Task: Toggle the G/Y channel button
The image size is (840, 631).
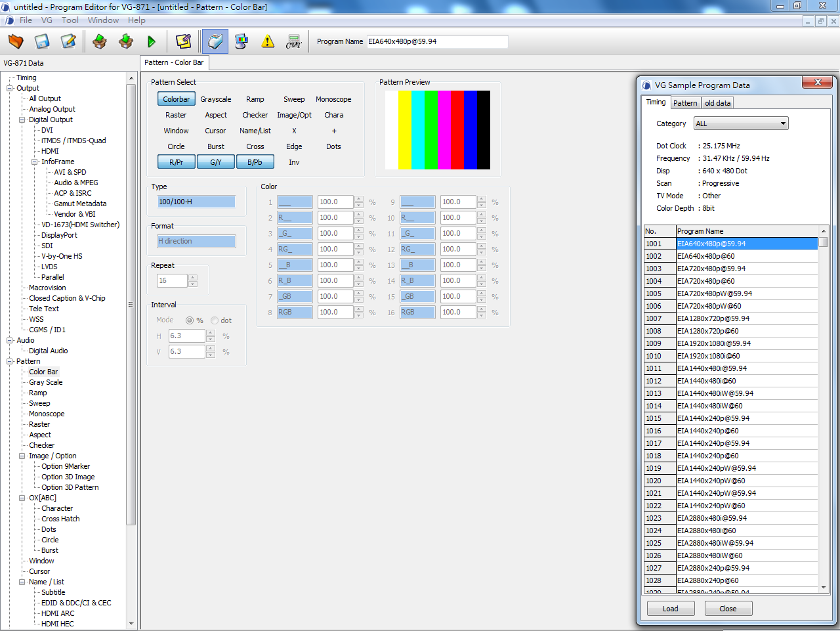Action: [216, 162]
